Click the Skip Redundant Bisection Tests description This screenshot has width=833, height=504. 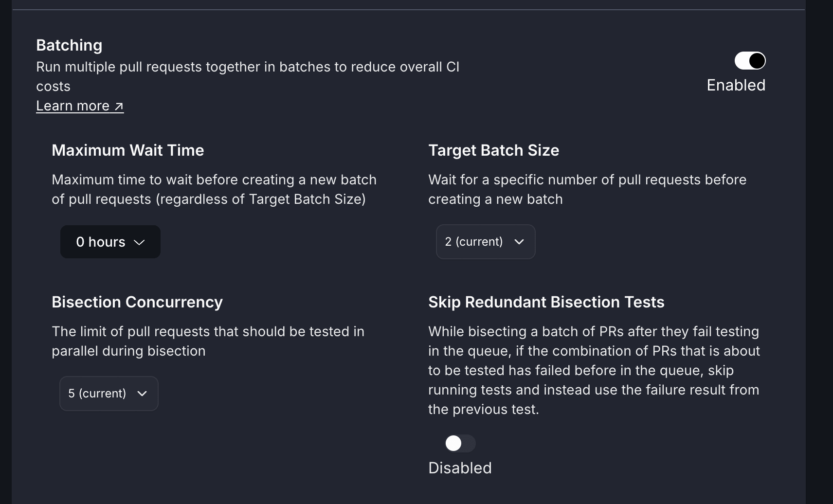pyautogui.click(x=594, y=370)
